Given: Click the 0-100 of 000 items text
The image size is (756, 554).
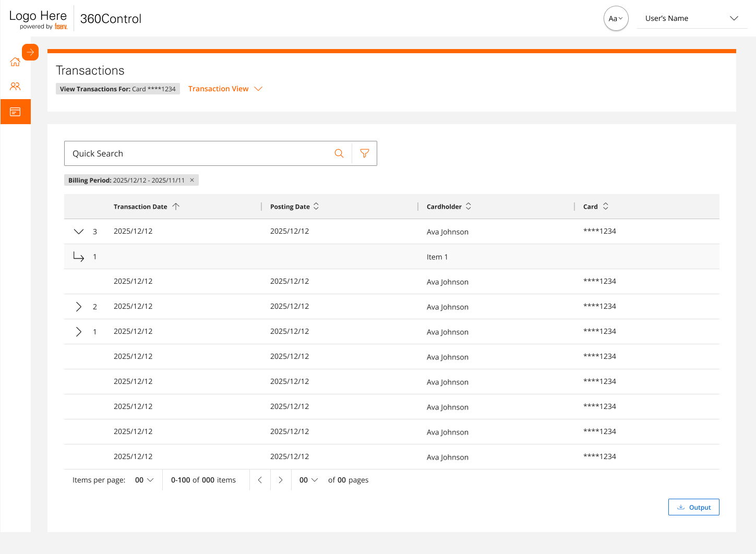Looking at the screenshot, I should [x=203, y=480].
